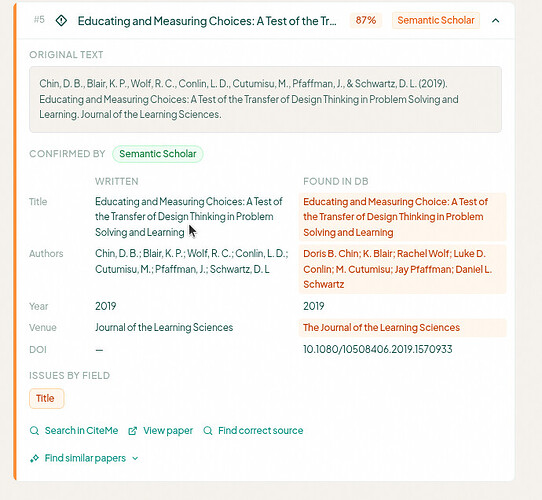Viewport: 542px width, 500px height.
Task: Click the green Semantic Scholar confirmed badge
Action: pos(158,154)
